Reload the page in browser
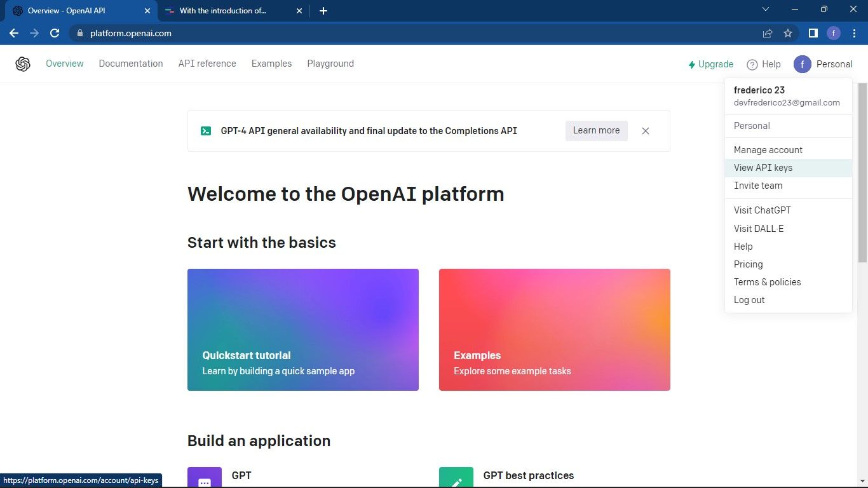The width and height of the screenshot is (868, 488). click(55, 33)
